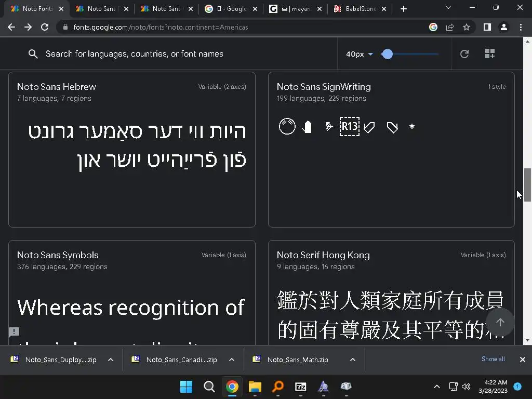Open volume control in system tray
Viewport: 532px width, 399px height.
[466, 387]
